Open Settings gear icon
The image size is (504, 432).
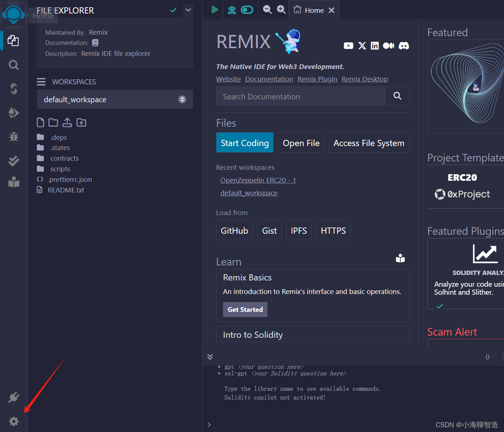pyautogui.click(x=14, y=421)
